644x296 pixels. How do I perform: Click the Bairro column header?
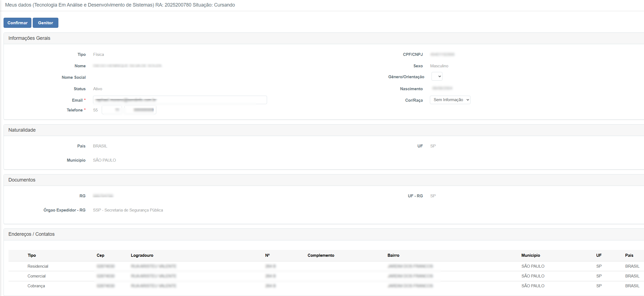(393, 255)
